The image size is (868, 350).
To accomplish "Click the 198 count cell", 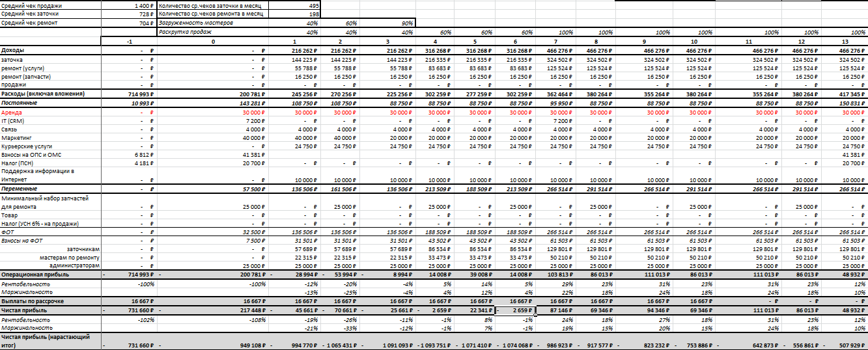I will pyautogui.click(x=294, y=14).
